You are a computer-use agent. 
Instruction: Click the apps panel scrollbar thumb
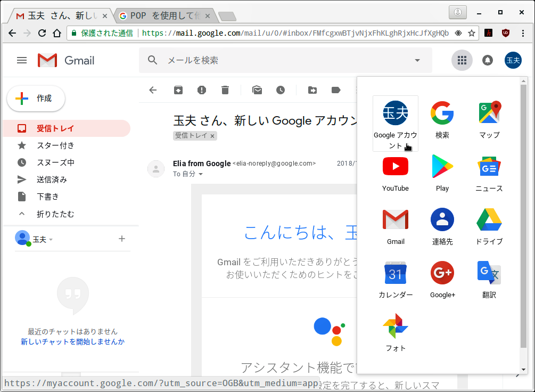(x=523, y=216)
